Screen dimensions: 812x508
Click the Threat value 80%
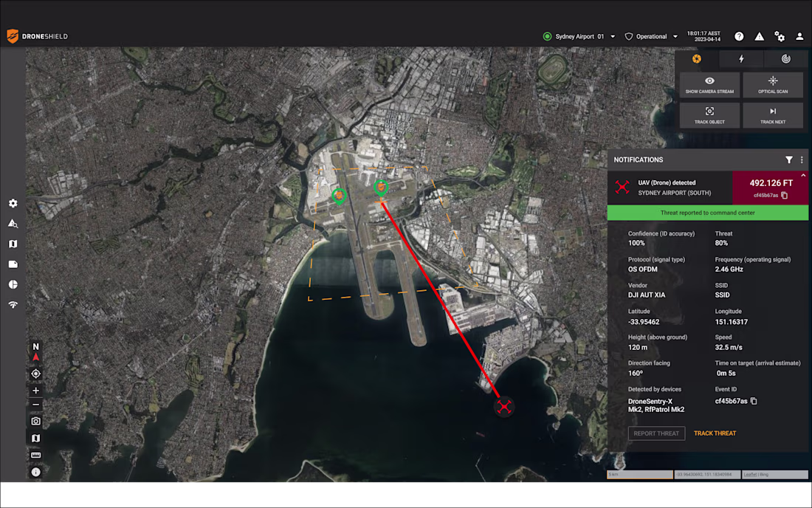(721, 243)
